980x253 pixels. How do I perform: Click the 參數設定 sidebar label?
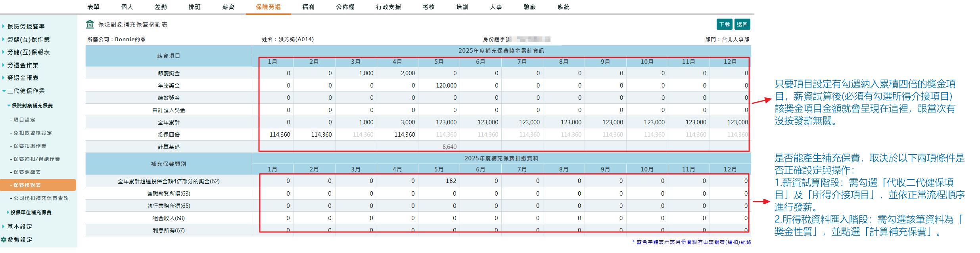coord(20,240)
